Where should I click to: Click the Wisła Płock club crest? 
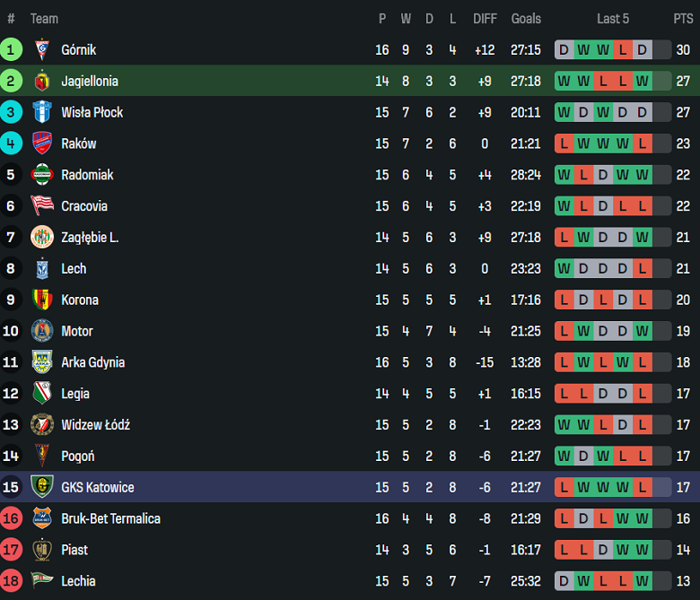tap(42, 113)
